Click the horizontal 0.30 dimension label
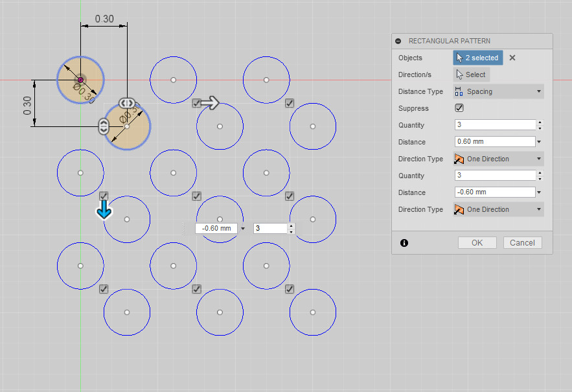 [x=104, y=19]
